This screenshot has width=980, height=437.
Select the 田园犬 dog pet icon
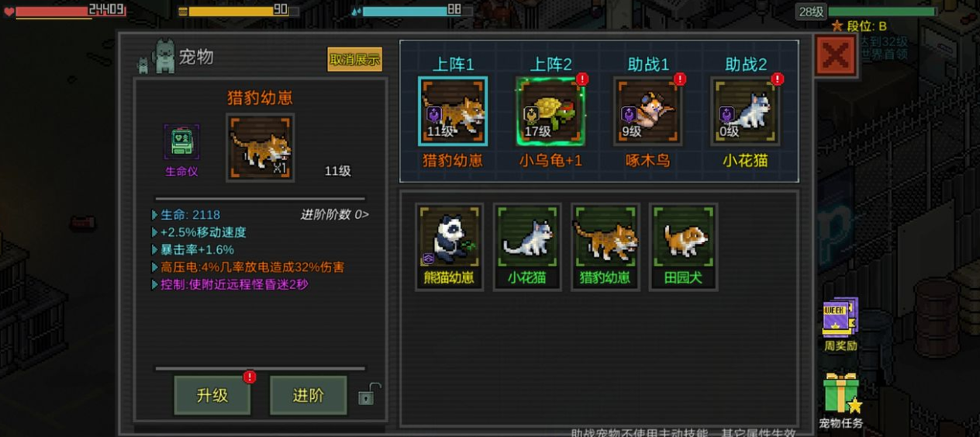pyautogui.click(x=683, y=238)
